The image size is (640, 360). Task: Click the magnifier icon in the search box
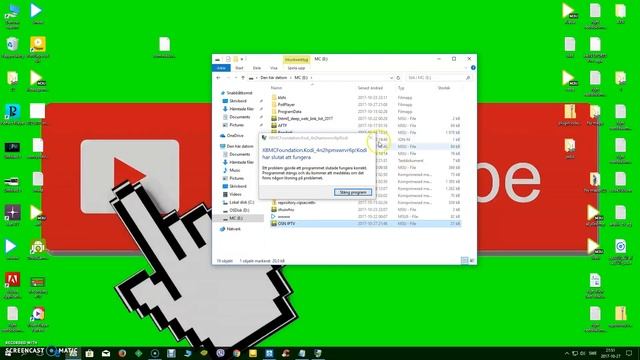coord(468,78)
